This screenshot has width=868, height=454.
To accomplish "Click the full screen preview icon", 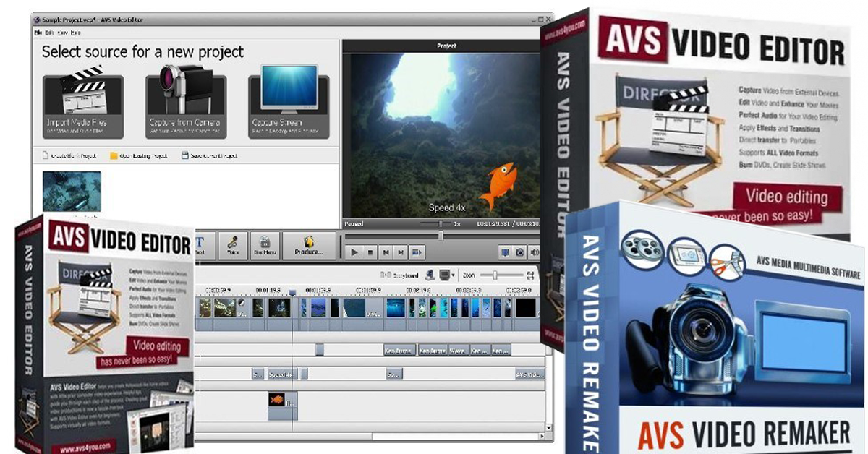I will click(506, 252).
